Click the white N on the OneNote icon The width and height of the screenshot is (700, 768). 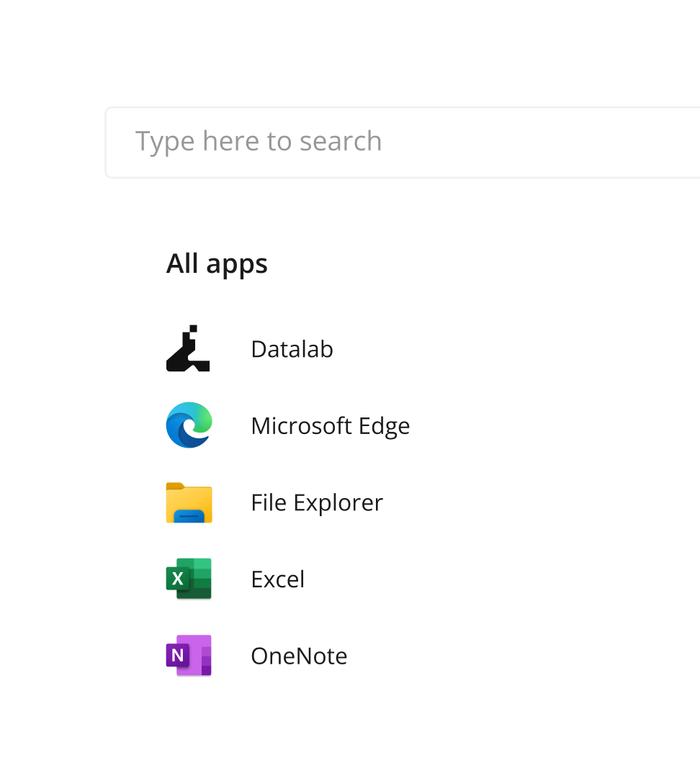pos(178,656)
